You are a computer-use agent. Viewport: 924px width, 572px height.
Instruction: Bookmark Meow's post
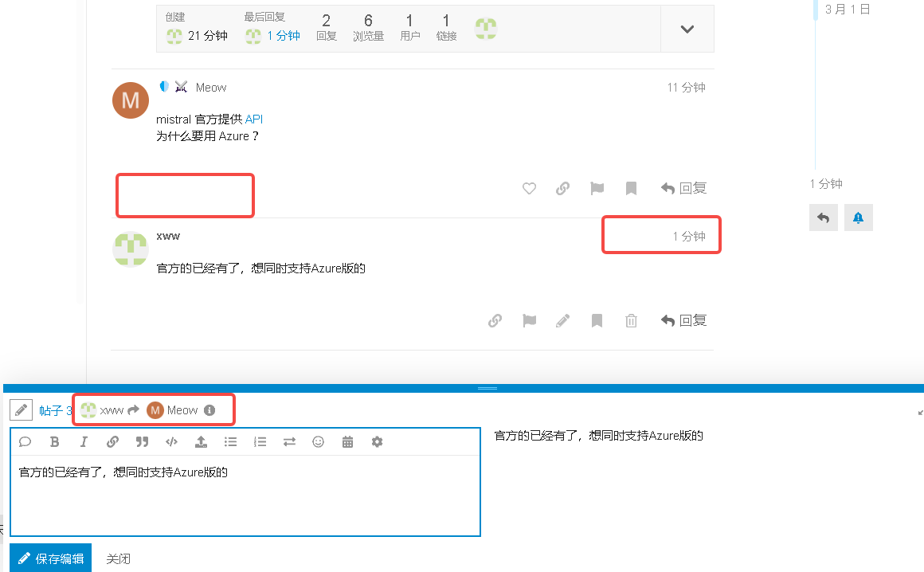pyautogui.click(x=631, y=189)
